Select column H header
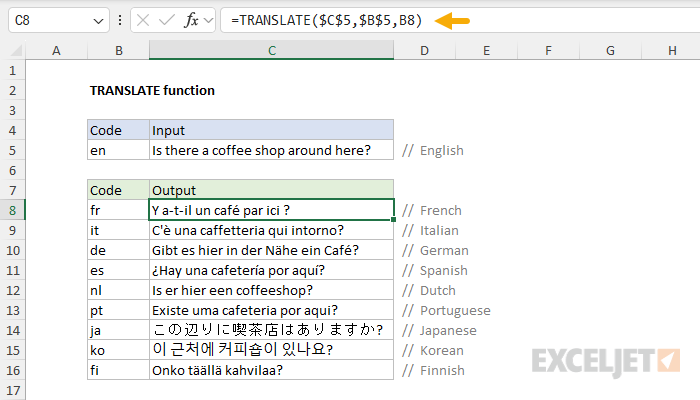Viewport: 700px width, 400px height. (671, 50)
